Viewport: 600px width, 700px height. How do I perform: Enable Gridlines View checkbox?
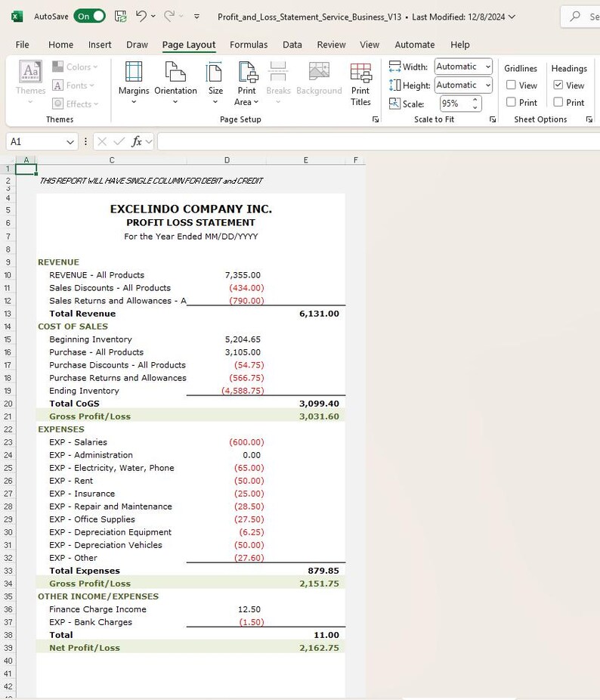511,85
